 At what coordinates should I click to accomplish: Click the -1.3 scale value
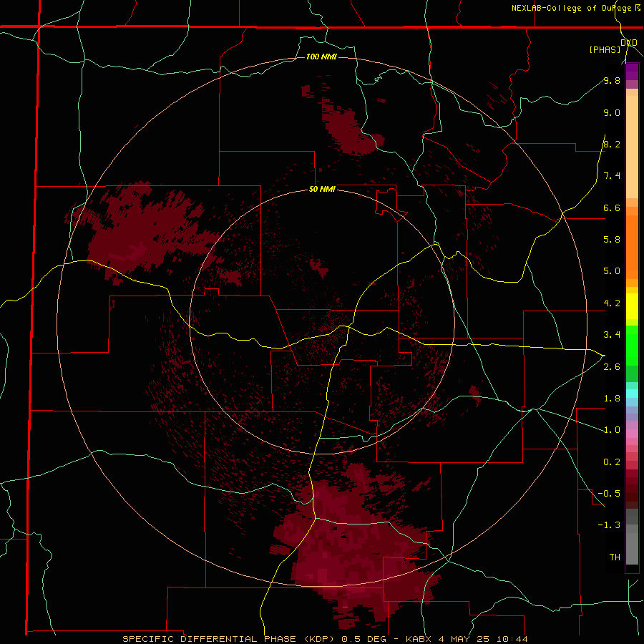pos(609,525)
